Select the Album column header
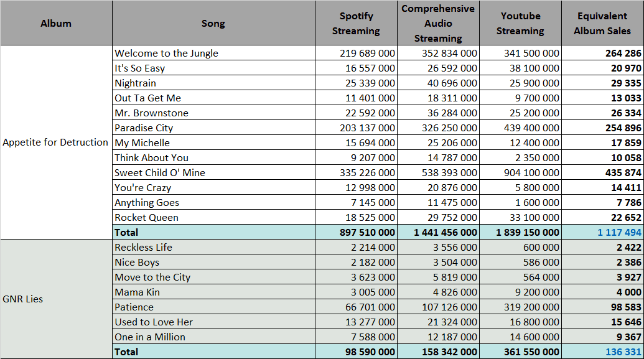 pos(56,23)
